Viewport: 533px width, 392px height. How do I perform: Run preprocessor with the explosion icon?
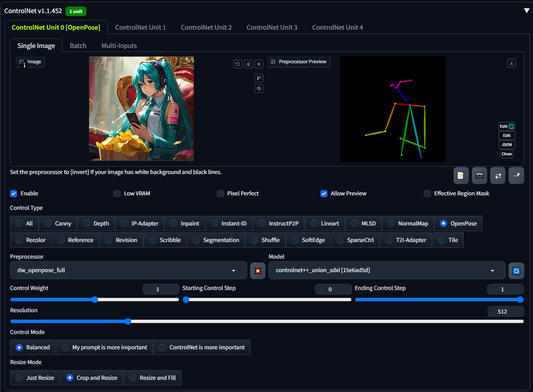click(x=258, y=270)
